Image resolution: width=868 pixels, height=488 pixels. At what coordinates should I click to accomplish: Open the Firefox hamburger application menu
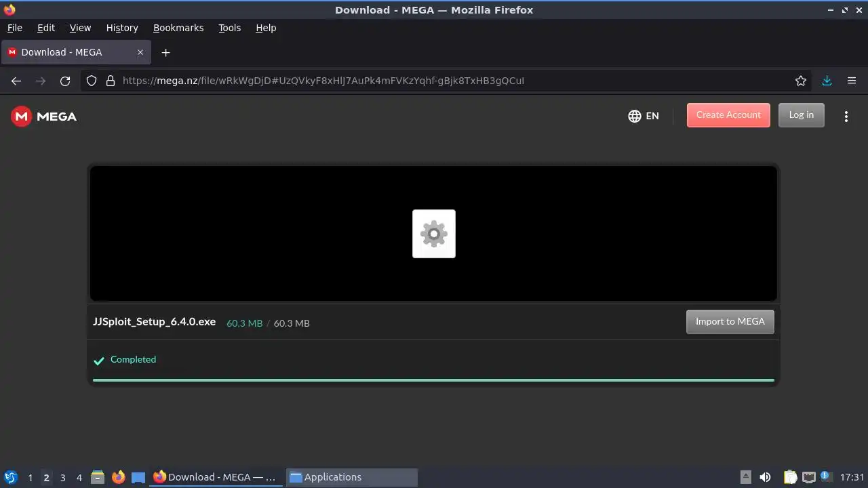852,81
